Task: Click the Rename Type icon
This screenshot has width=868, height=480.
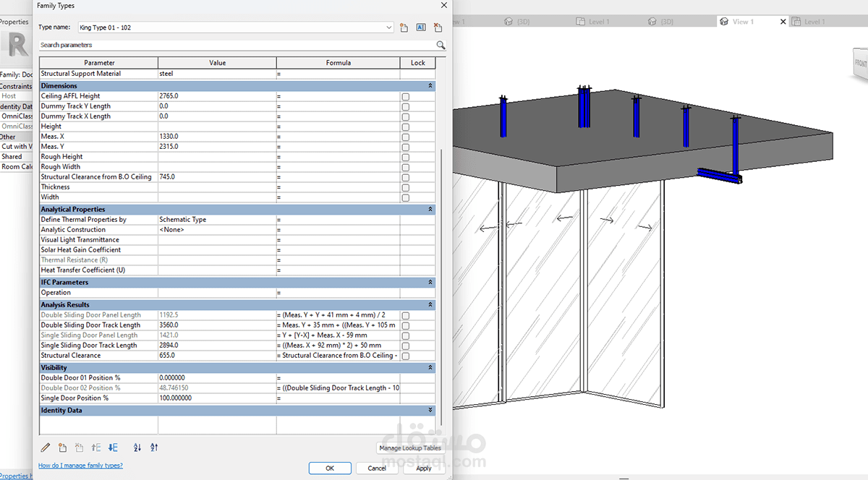Action: (421, 27)
